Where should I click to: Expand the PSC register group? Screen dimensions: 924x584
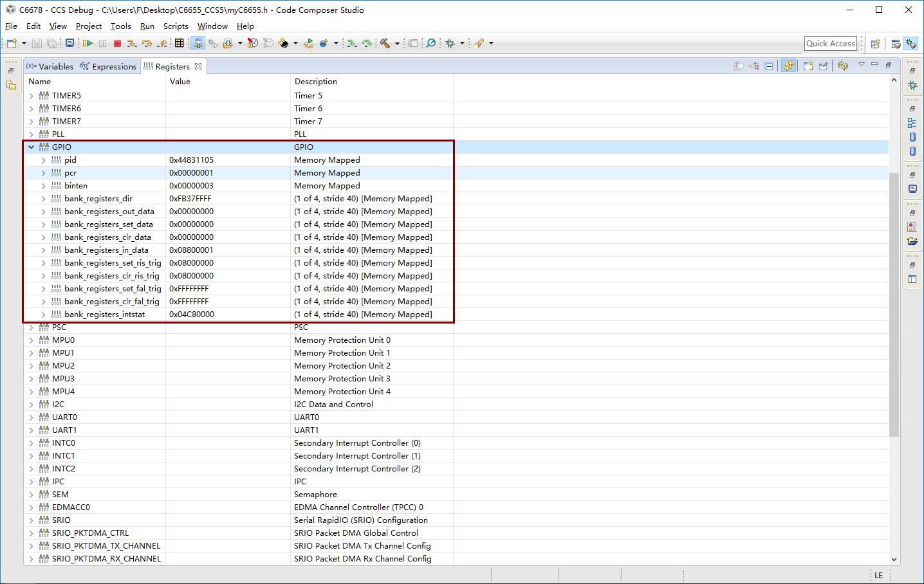click(x=31, y=327)
